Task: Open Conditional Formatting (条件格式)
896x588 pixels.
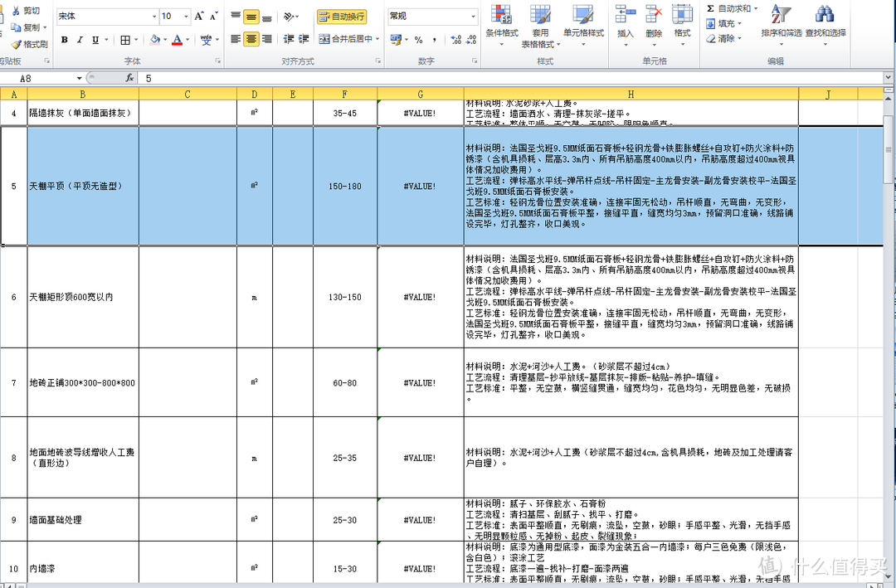Action: [x=501, y=23]
